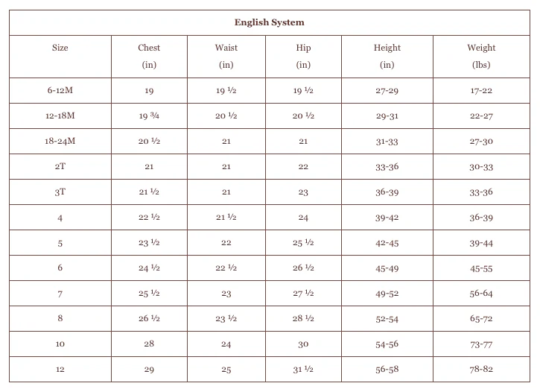Click the English System table title
This screenshot has height=392, width=540.
[x=269, y=23]
